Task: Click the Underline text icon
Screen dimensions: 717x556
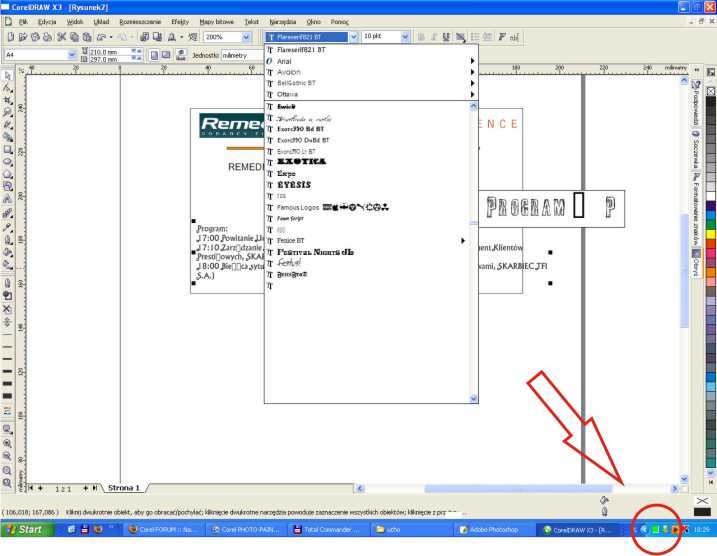Action: (447, 37)
